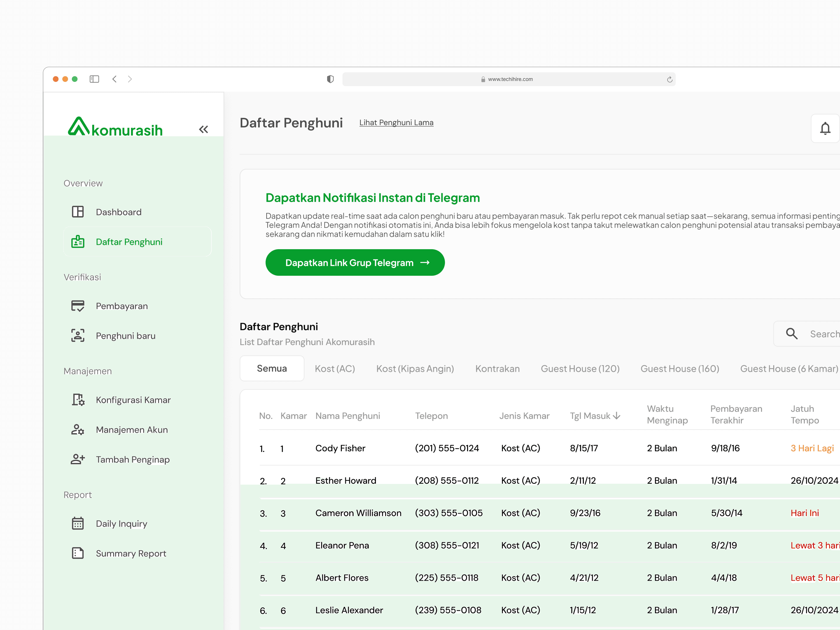Sort table by Tgl Masuk arrow
The height and width of the screenshot is (630, 840).
[x=617, y=416]
